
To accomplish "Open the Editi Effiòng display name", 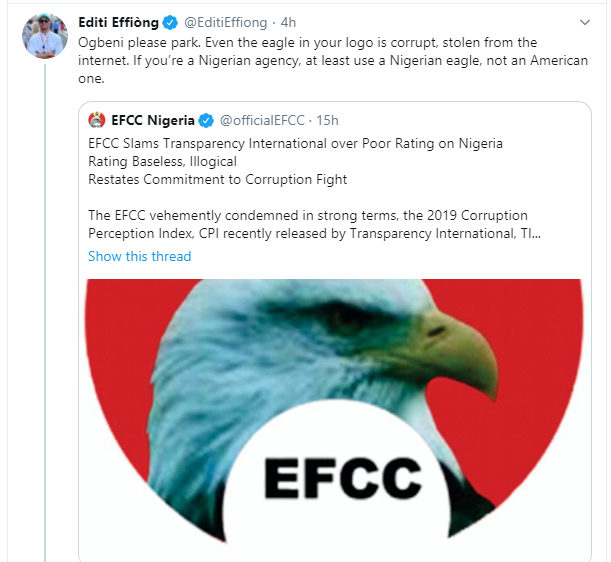I will point(119,22).
